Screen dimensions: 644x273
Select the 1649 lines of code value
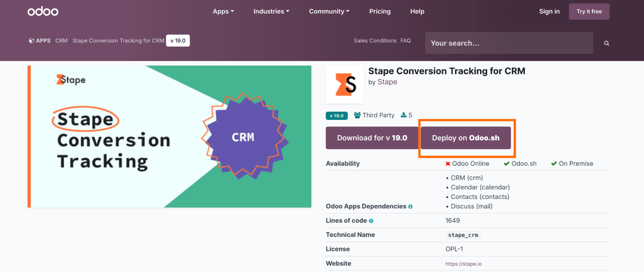coord(452,220)
